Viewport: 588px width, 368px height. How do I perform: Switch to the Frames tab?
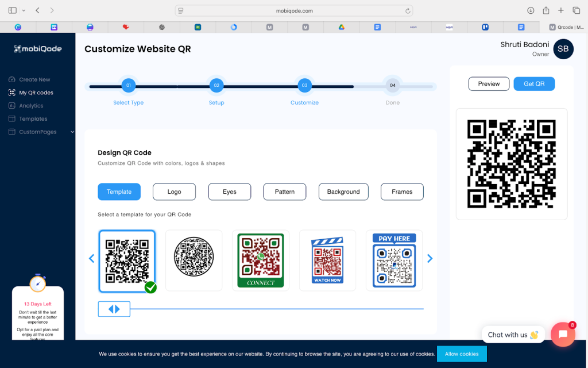(402, 192)
